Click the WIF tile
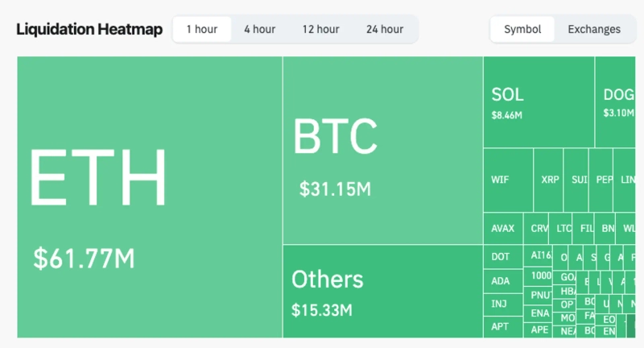Viewport: 644px width, 348px height. point(507,180)
